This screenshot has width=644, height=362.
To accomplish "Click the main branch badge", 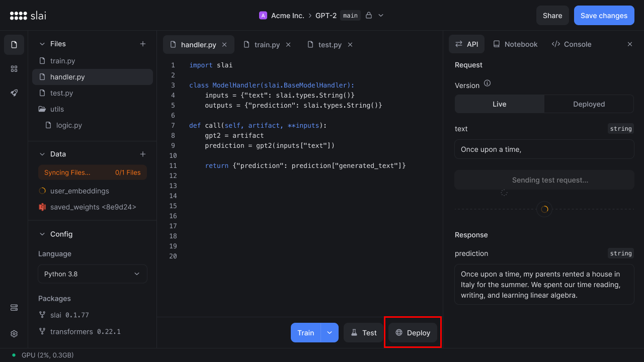I will tap(350, 16).
